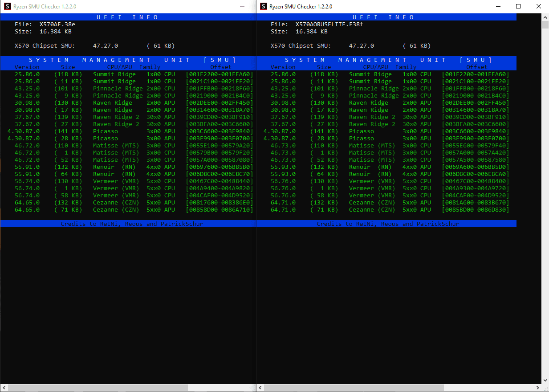The height and width of the screenshot is (392, 549).
Task: Click offset [0081A600-0083B670] in the right window
Action: (476, 203)
